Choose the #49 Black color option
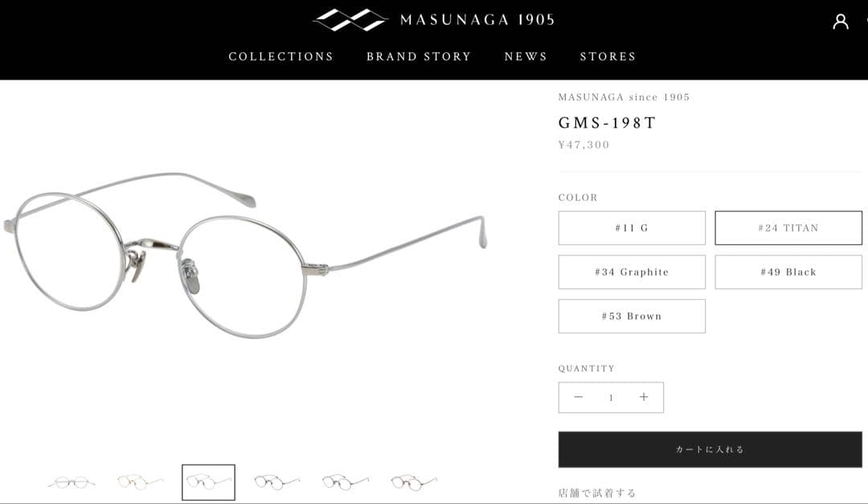Viewport: 868px width, 504px height. point(788,272)
